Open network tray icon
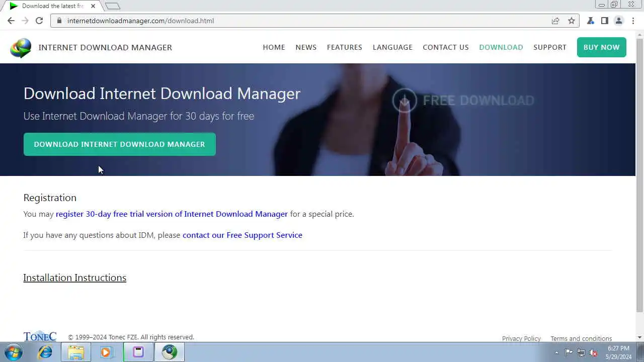 tap(581, 352)
